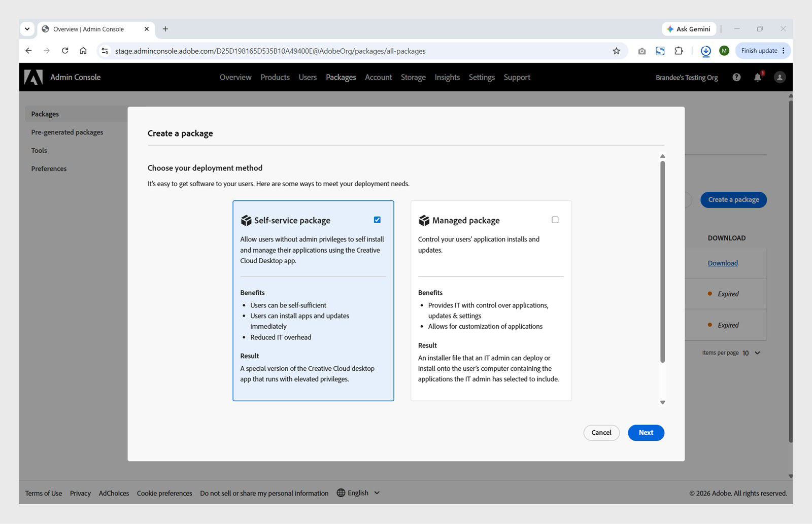812x524 pixels.
Task: Open Terms of Use link
Action: [44, 493]
